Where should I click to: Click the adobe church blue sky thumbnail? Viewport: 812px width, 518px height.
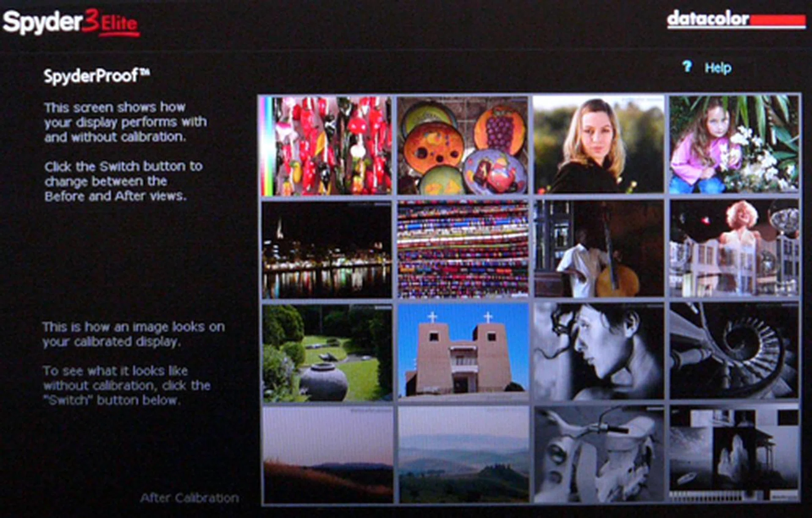click(463, 353)
